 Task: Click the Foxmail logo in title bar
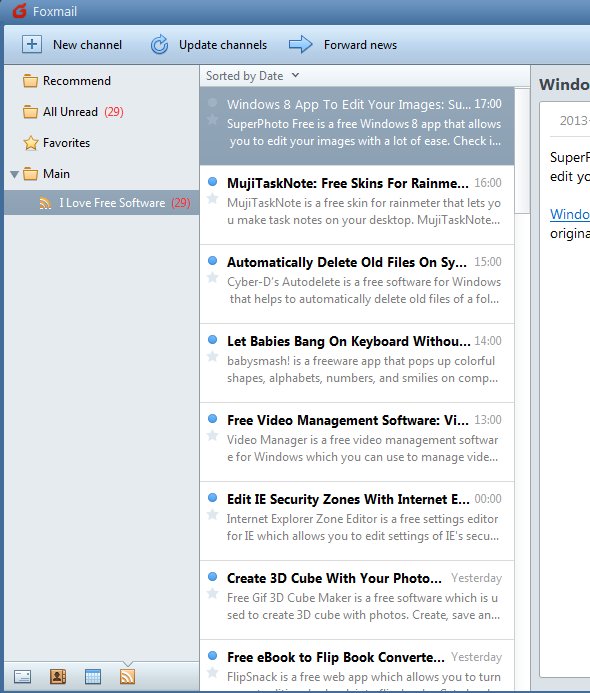tap(19, 11)
